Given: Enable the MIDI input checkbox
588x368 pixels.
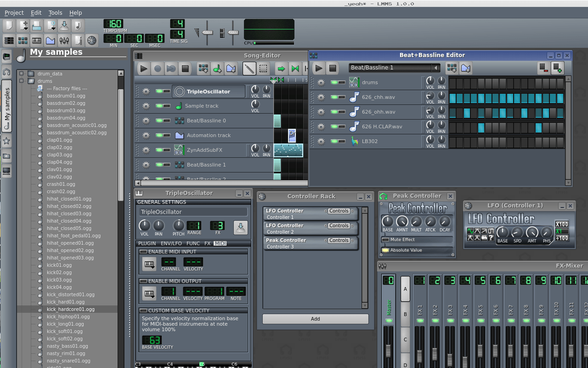Looking at the screenshot, I should [143, 252].
